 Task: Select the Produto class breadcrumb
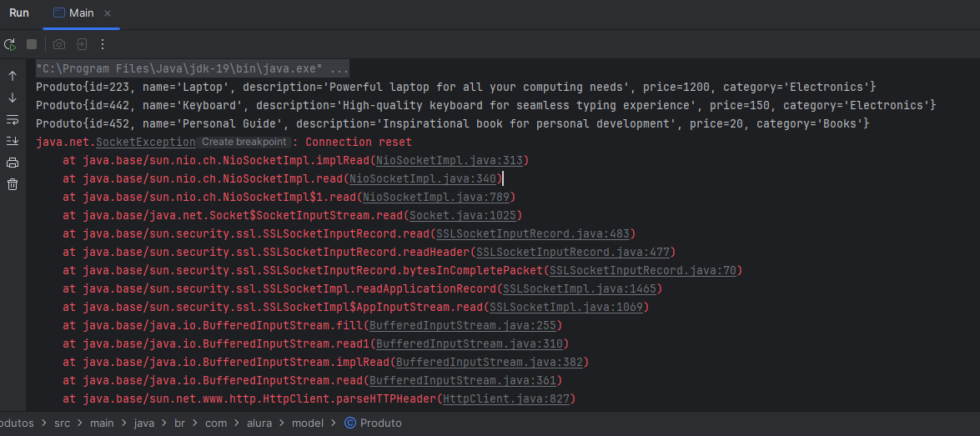pos(373,423)
